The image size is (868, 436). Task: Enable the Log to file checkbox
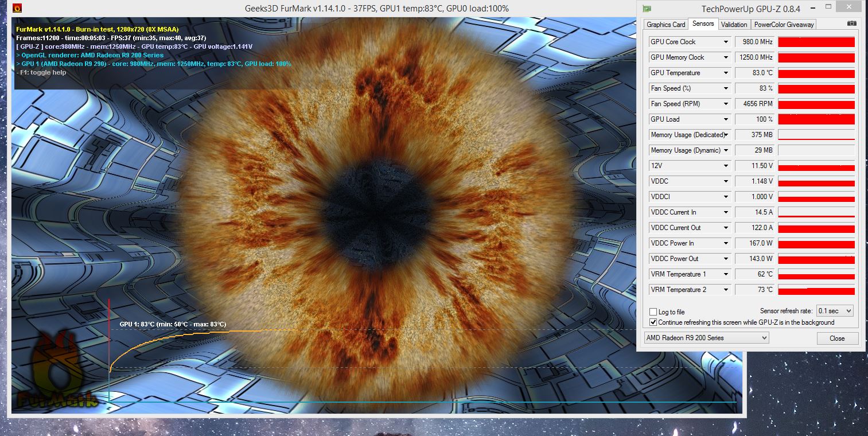coord(653,312)
